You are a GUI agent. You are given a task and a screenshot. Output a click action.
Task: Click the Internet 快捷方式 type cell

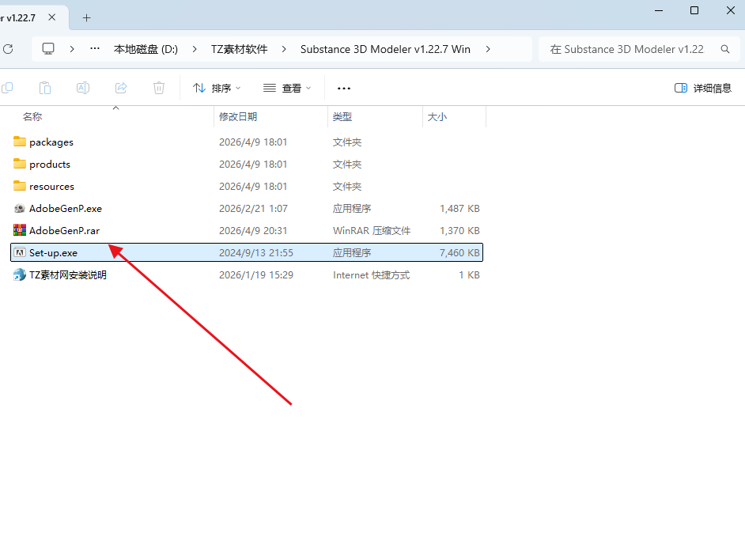point(371,275)
